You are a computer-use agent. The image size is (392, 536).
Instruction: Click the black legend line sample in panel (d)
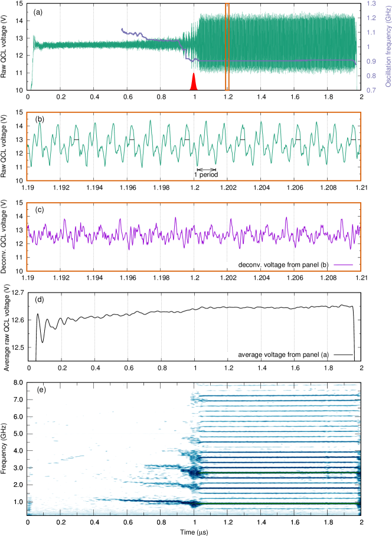343,355
